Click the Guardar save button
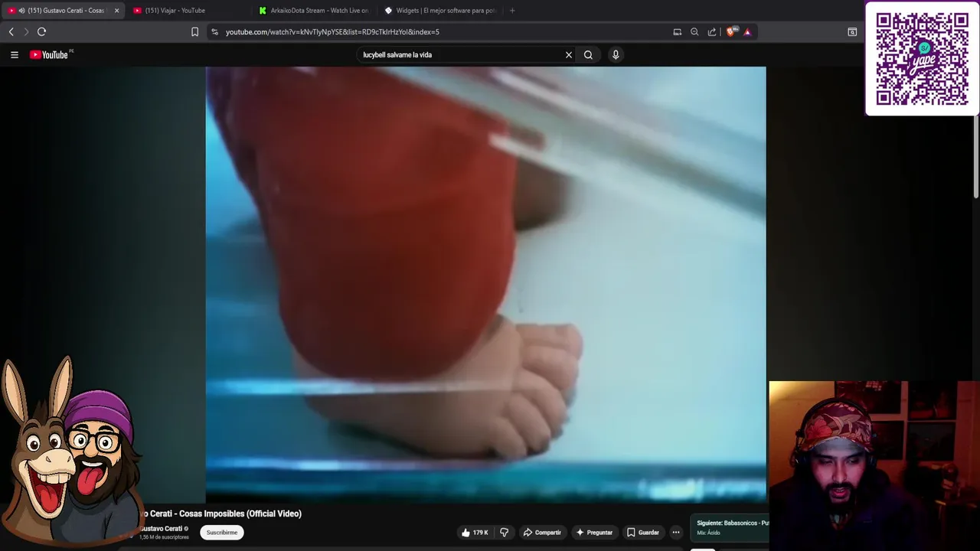This screenshot has height=551, width=980. point(643,533)
